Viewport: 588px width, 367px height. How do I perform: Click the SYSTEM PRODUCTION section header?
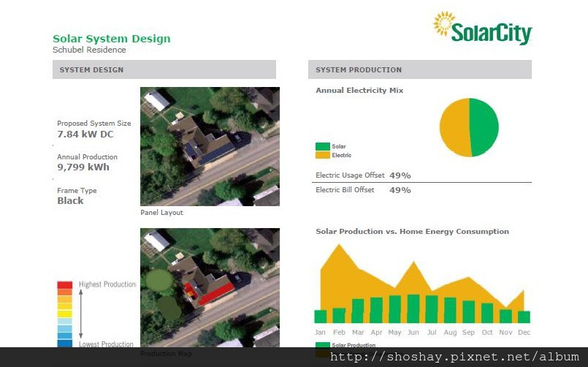(420, 69)
